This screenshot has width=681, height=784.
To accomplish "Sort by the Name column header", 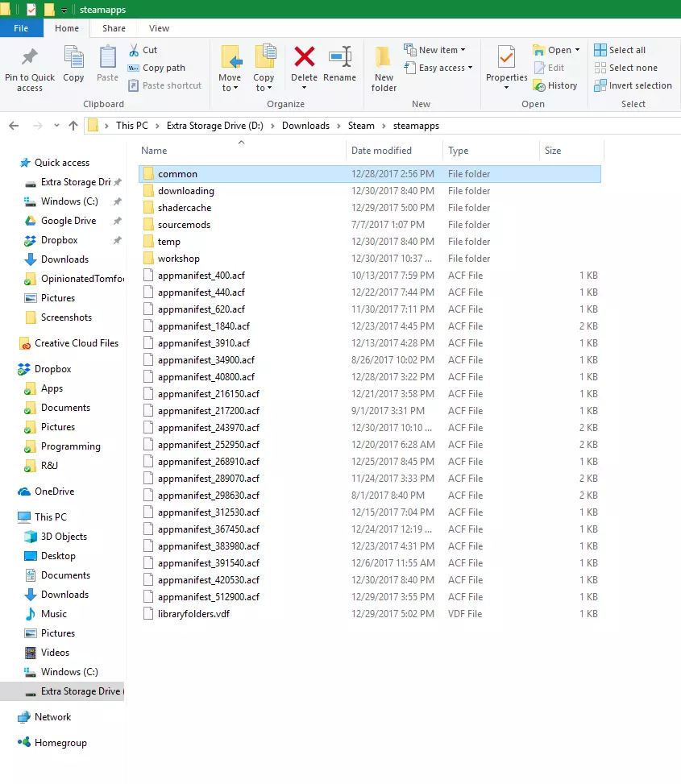I will point(154,151).
